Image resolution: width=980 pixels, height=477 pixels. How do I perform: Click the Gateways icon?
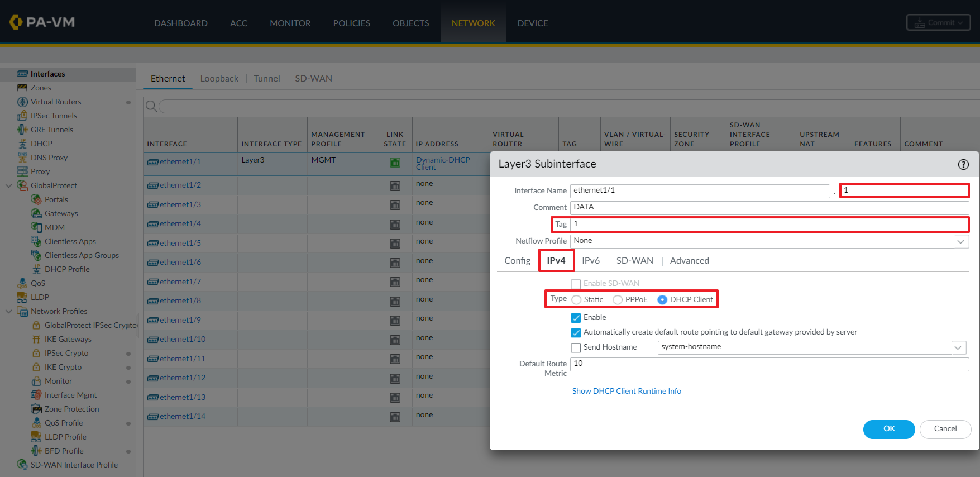coord(36,213)
